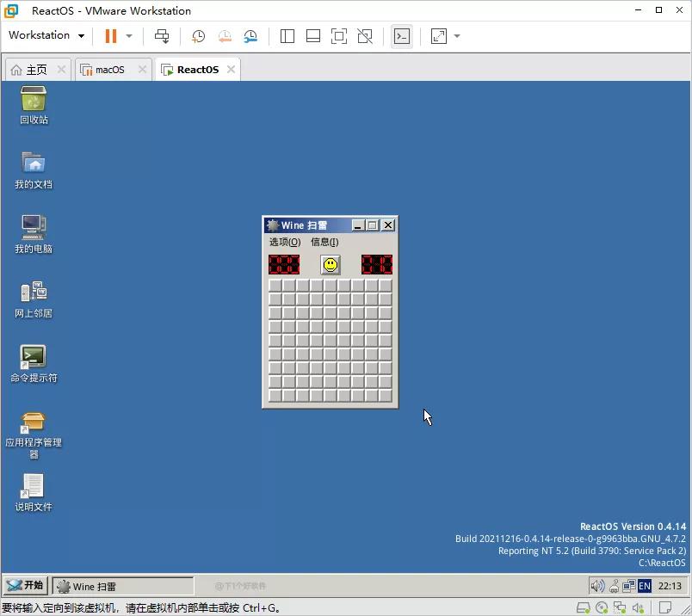Image resolution: width=692 pixels, height=616 pixels.
Task: Expand the stretch guest dropdown arrow
Action: (x=457, y=36)
